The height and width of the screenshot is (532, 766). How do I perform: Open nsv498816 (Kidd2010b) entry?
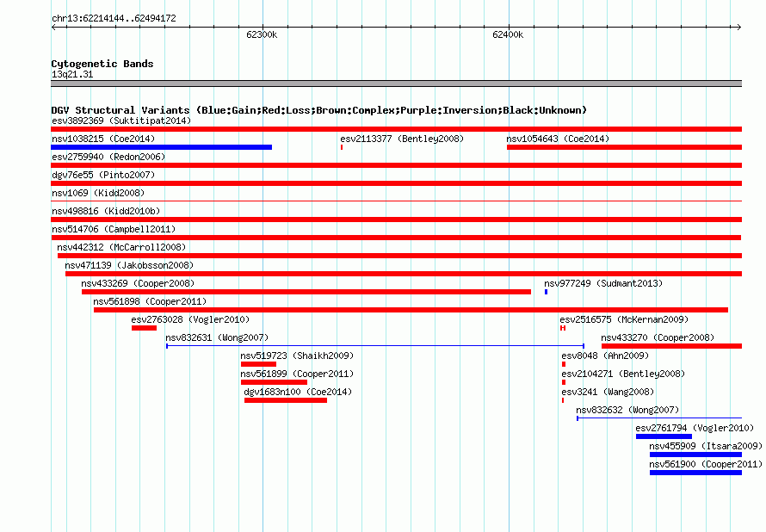(x=106, y=211)
